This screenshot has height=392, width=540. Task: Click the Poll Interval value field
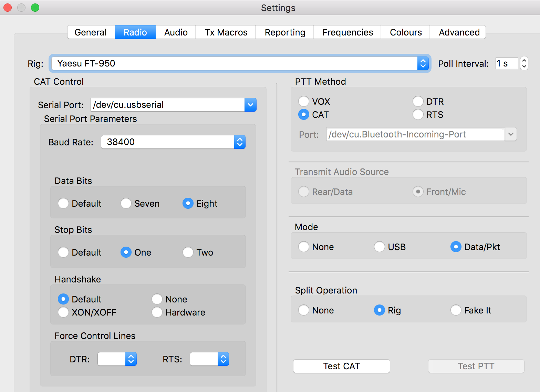point(506,63)
